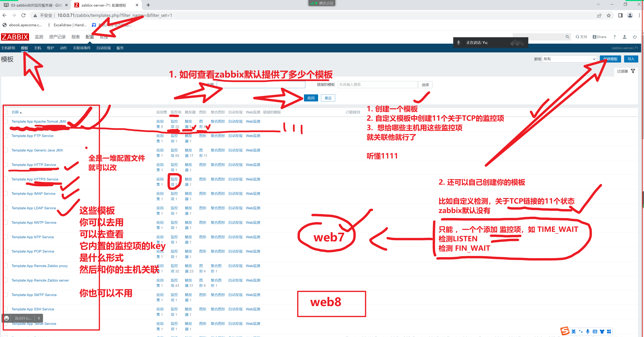Open the user profile icon in Zabbix header

624,37
